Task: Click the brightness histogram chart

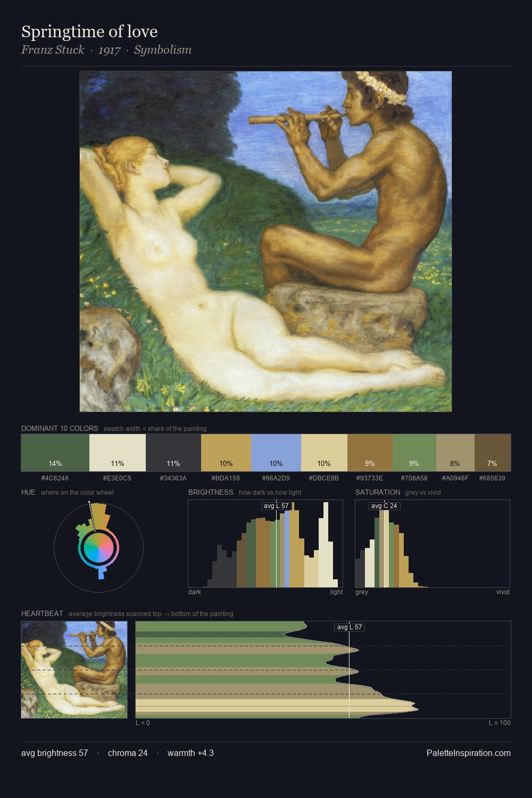Action: pos(265,544)
